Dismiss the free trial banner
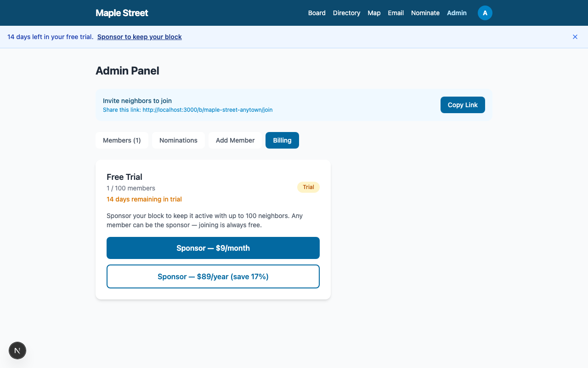 (575, 37)
